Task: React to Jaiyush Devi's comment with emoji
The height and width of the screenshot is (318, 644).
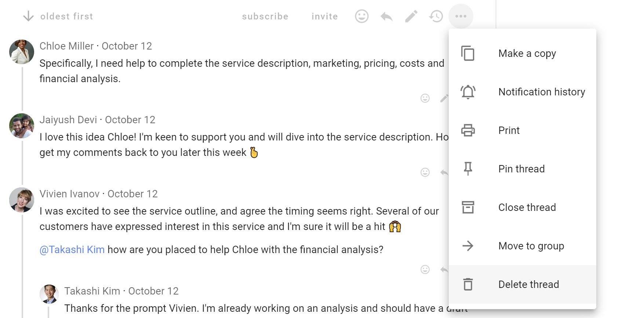Action: 425,172
